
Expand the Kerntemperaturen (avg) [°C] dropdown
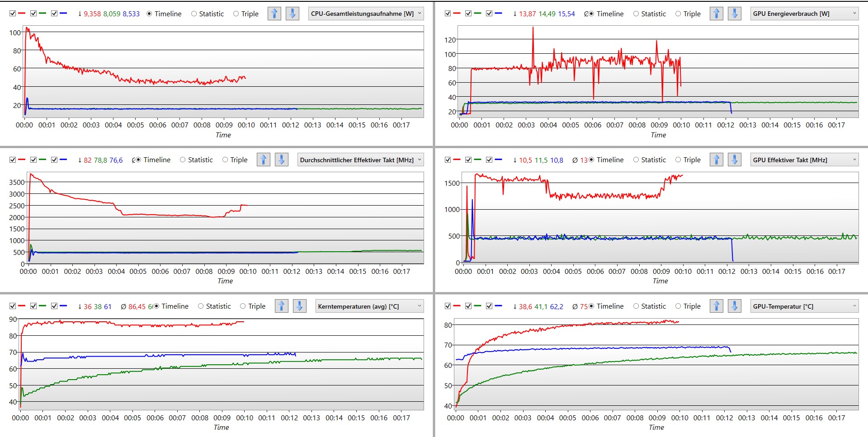369,306
